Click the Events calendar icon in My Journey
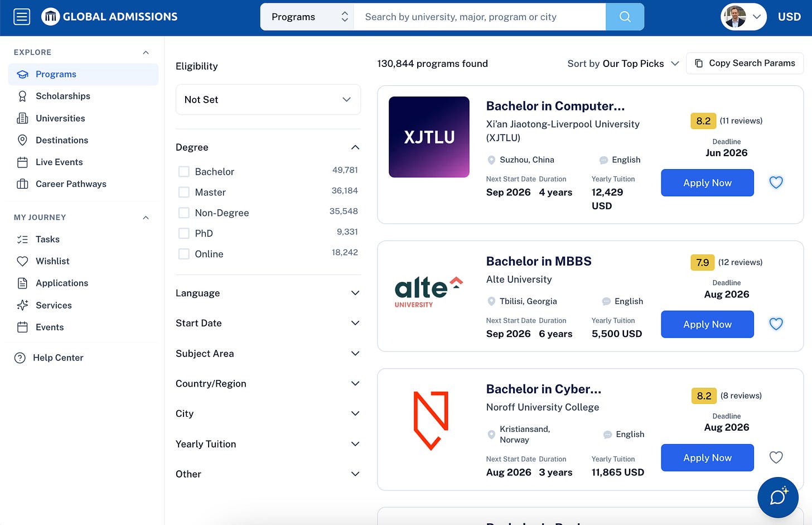 click(x=22, y=327)
